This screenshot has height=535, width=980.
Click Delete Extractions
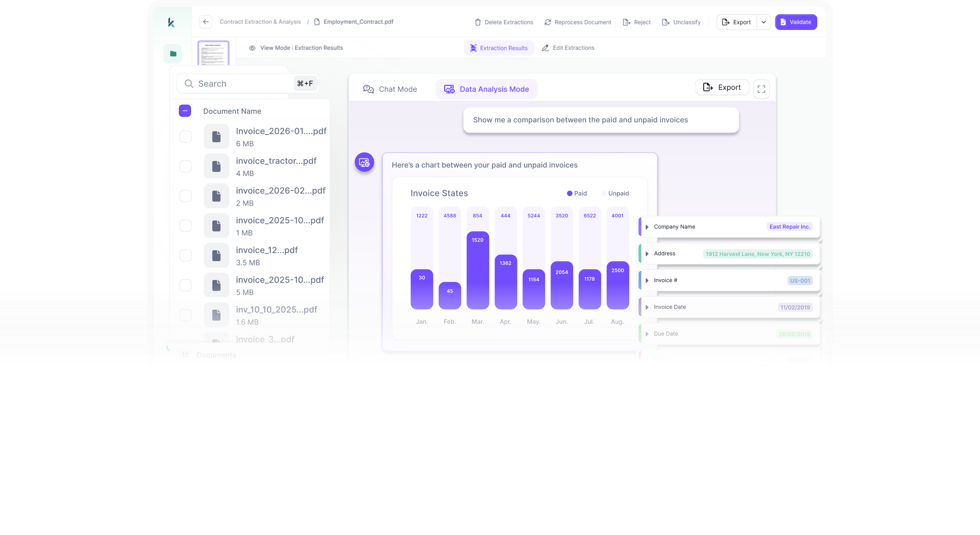[x=504, y=22]
